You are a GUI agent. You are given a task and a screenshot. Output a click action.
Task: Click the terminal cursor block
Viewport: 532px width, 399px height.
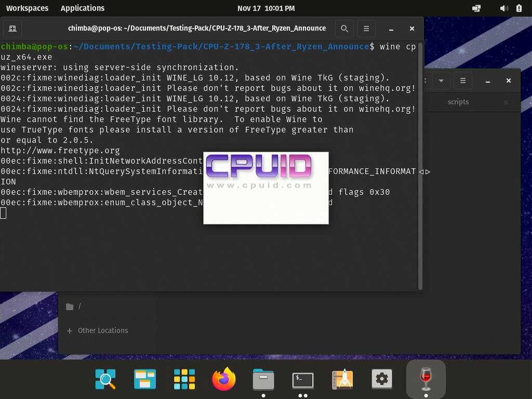point(3,213)
